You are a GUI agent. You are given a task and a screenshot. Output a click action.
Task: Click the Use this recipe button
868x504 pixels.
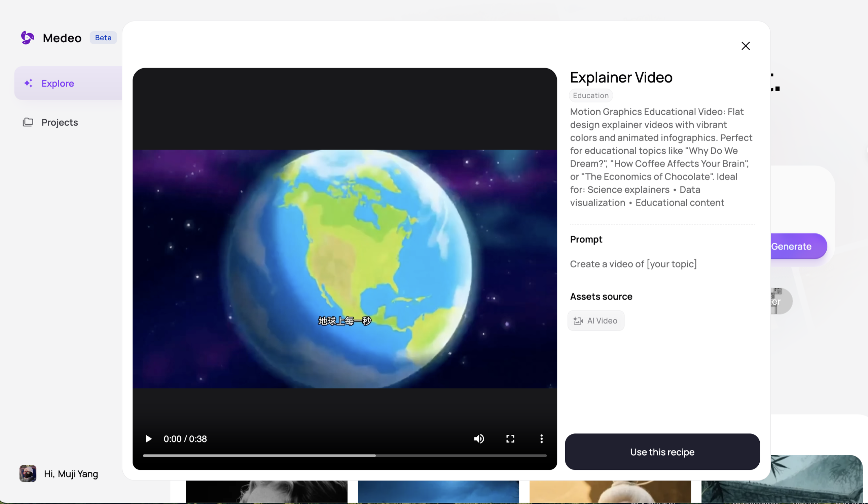click(x=662, y=452)
